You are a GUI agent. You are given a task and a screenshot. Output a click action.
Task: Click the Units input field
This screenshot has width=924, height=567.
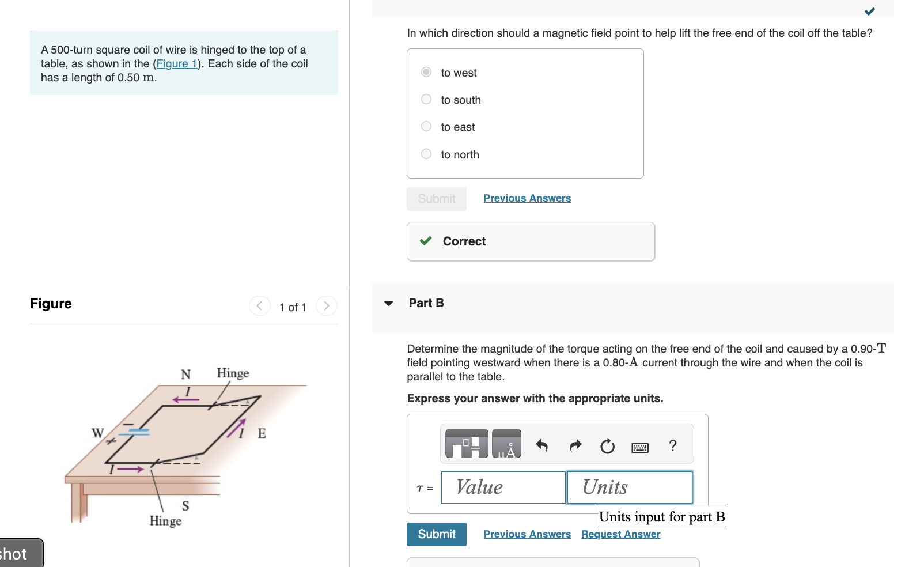[630, 487]
